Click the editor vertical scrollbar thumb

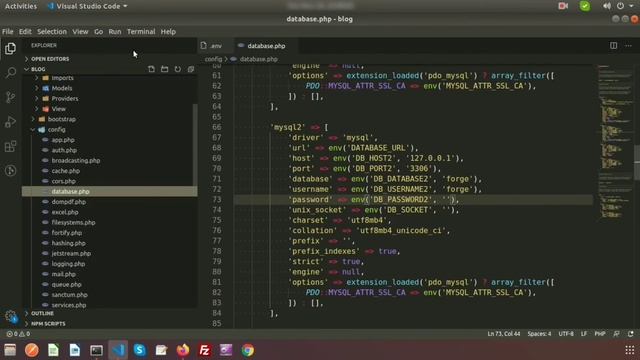tap(637, 162)
